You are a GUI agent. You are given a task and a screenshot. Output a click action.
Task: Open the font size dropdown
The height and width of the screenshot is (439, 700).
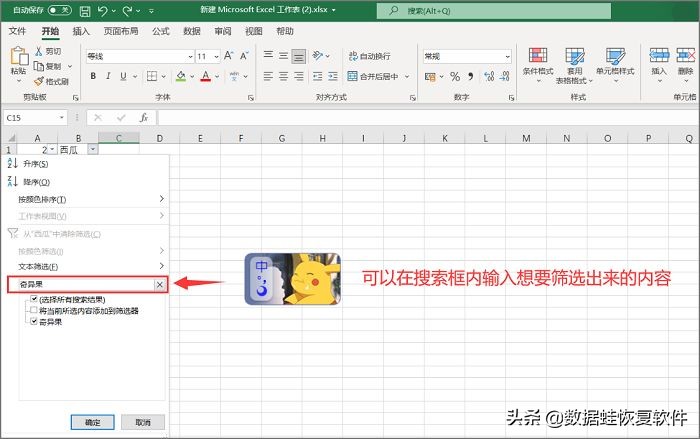217,56
